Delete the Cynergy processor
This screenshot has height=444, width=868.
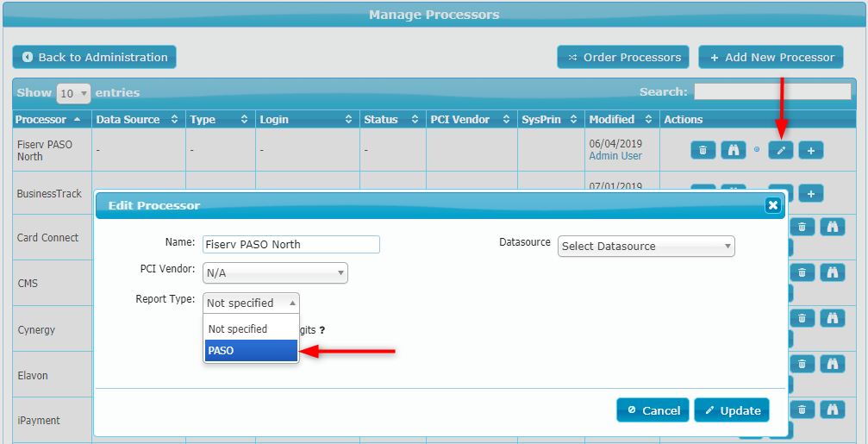pyautogui.click(x=802, y=318)
